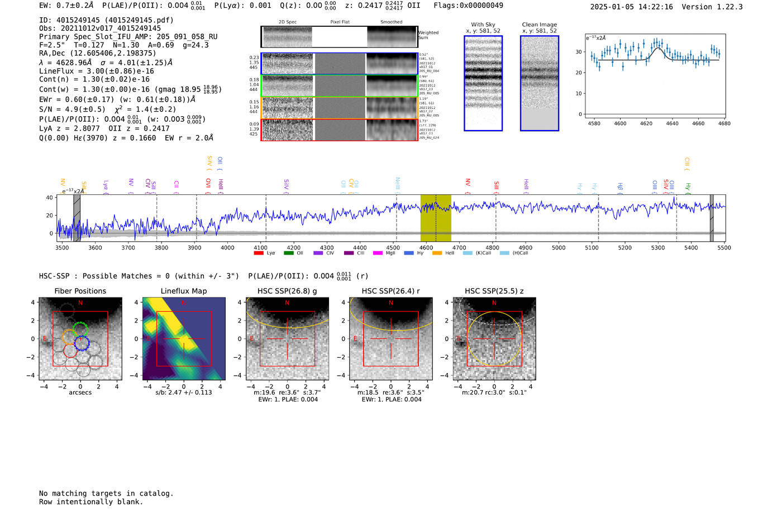The height and width of the screenshot is (532, 782).
Task: Click the magenta MgII legend swatch
Action: tap(378, 253)
